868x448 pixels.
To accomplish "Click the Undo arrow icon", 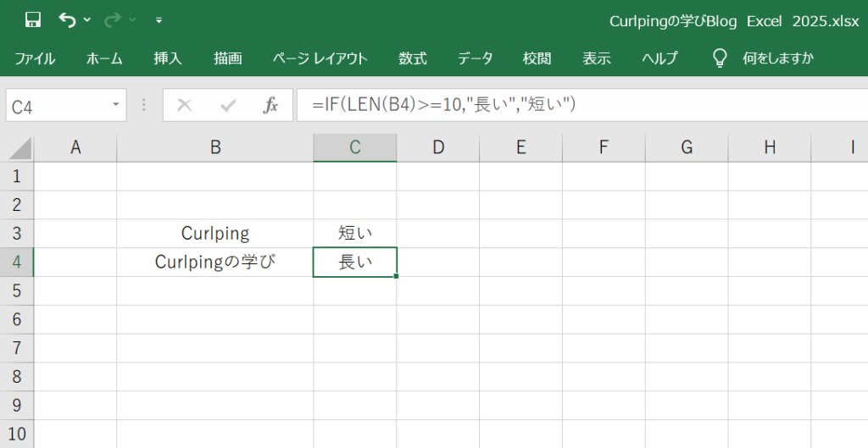I will coord(67,19).
